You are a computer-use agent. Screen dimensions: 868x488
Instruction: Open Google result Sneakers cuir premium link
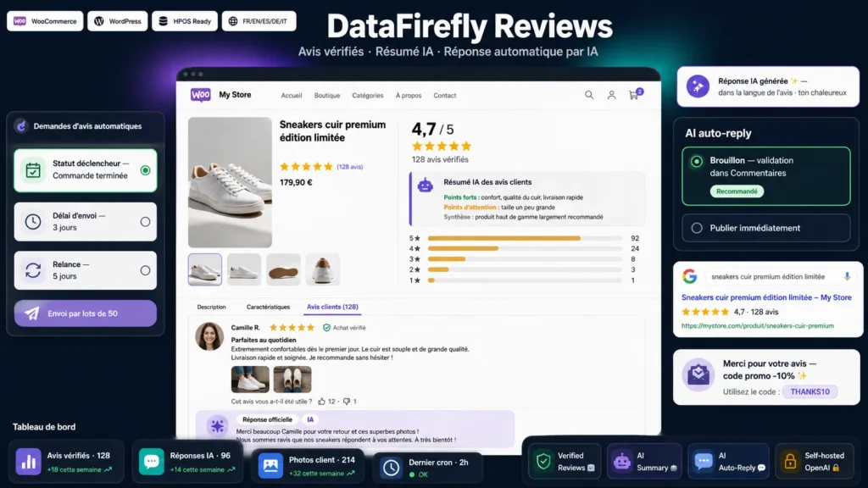766,297
